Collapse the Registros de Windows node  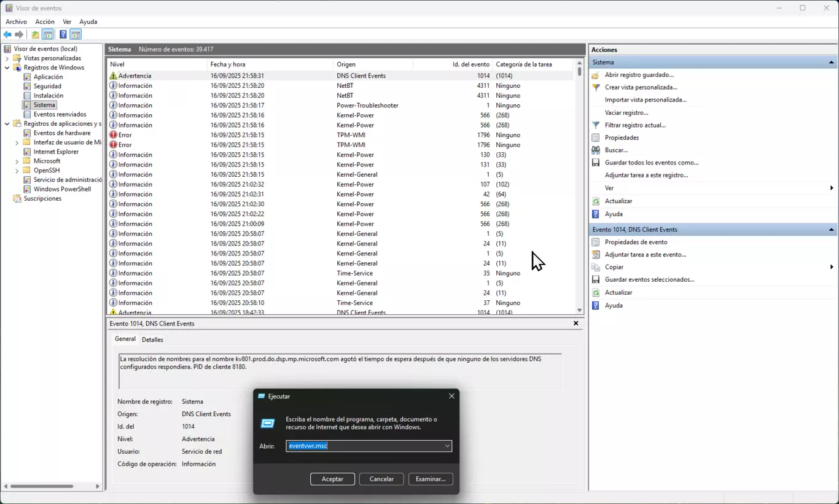(7, 68)
